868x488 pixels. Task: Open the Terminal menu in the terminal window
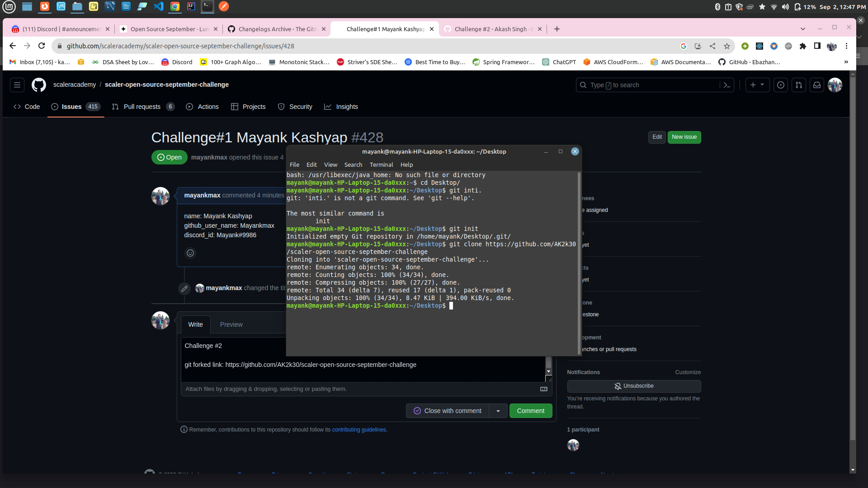(381, 164)
